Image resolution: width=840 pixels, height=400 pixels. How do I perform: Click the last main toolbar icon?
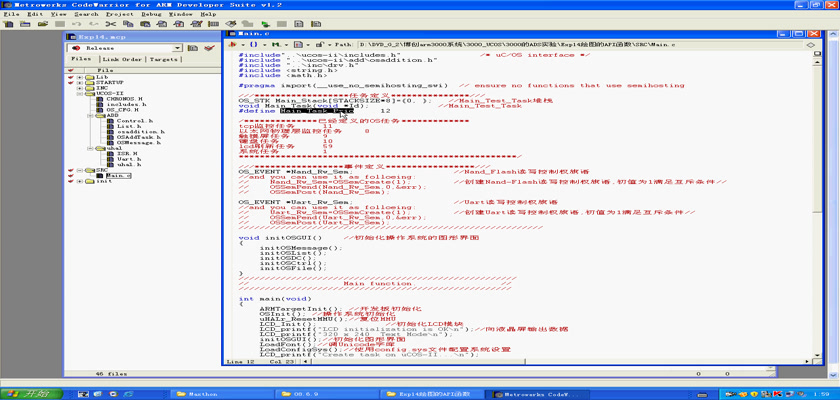[316, 24]
